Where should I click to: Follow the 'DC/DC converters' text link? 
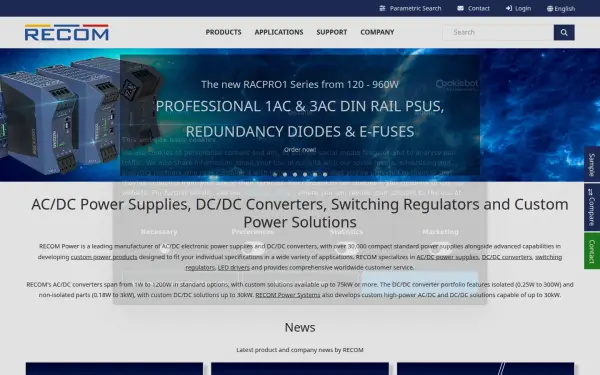(x=507, y=257)
